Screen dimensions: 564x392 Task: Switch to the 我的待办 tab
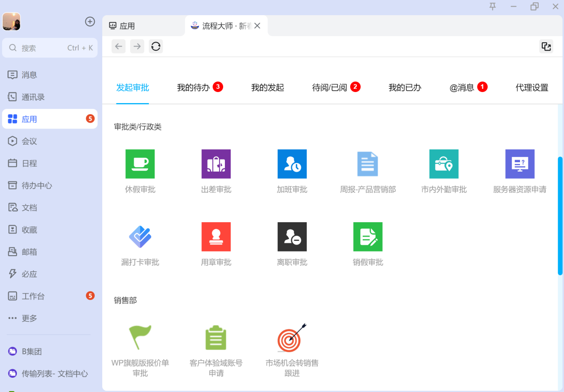(193, 88)
